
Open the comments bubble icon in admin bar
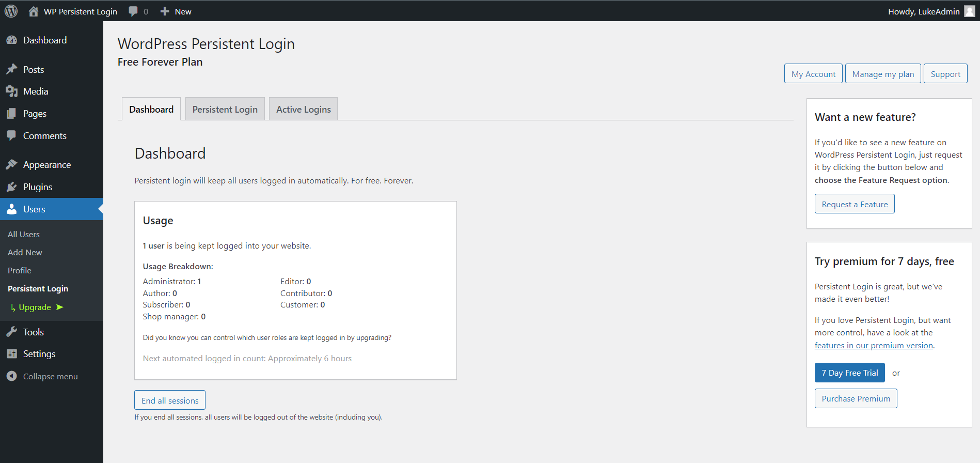[x=133, y=11]
